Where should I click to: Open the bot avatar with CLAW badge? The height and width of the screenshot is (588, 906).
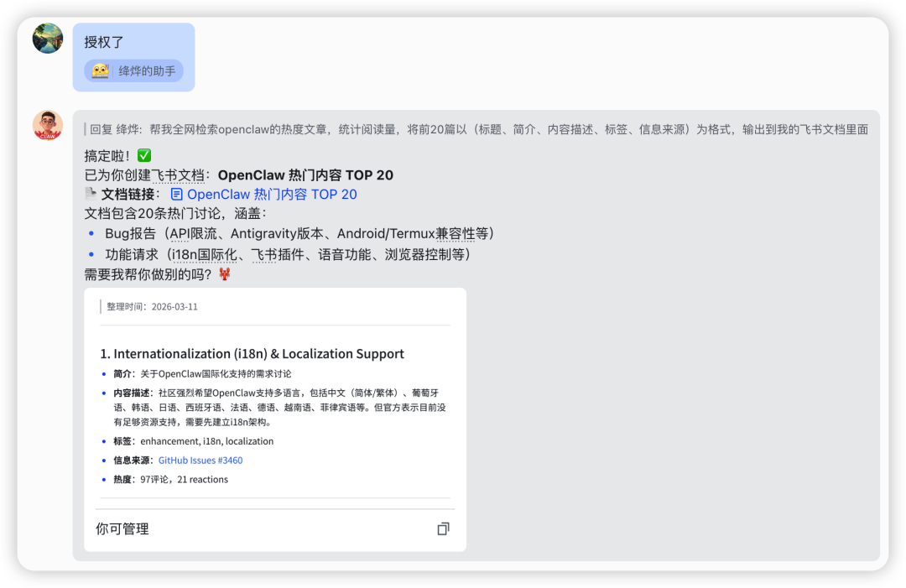coord(47,125)
